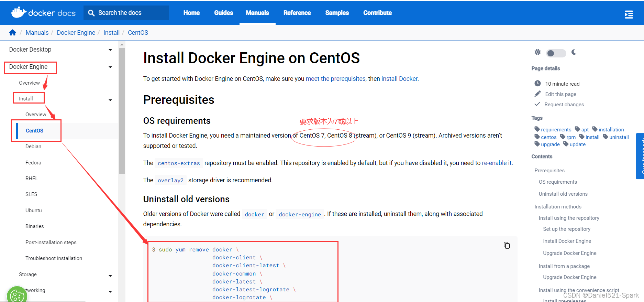Screen dimensions: 644x302
Task: Follow the meet the prerequisites link
Action: click(335, 78)
